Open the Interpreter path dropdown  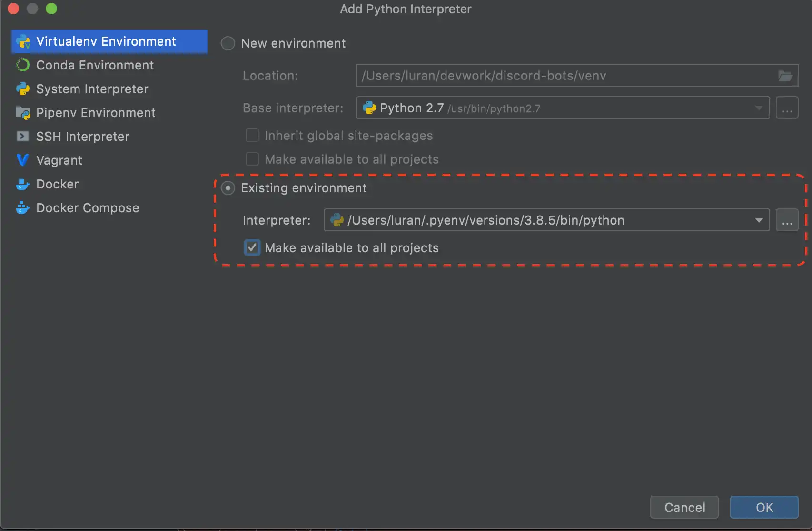(x=759, y=220)
